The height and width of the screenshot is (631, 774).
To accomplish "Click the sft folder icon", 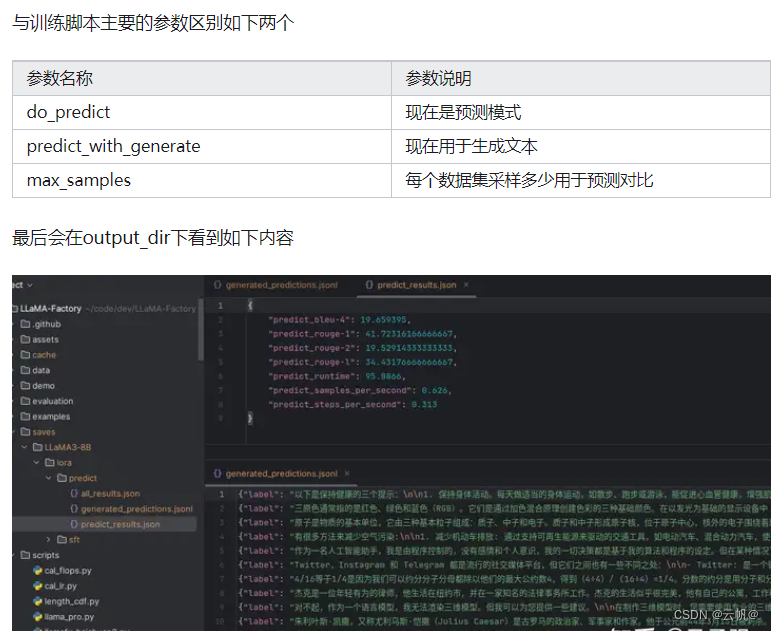I will pyautogui.click(x=62, y=539).
